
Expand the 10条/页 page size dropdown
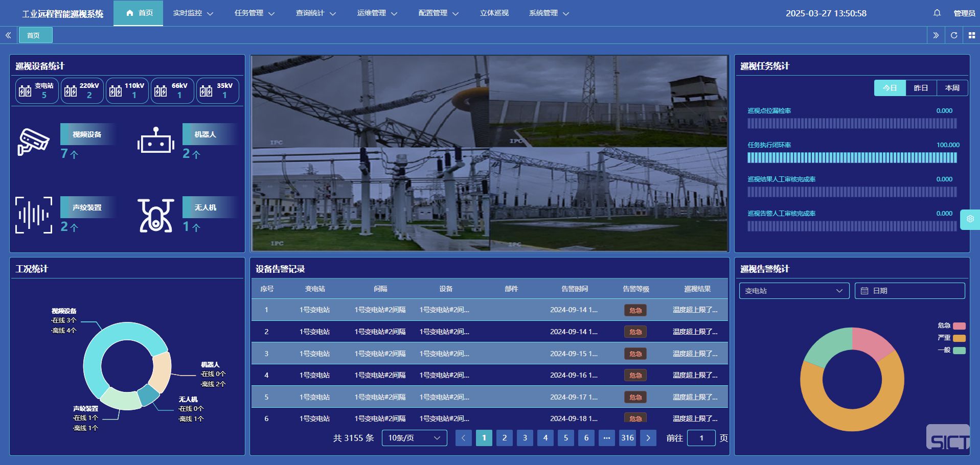click(414, 438)
